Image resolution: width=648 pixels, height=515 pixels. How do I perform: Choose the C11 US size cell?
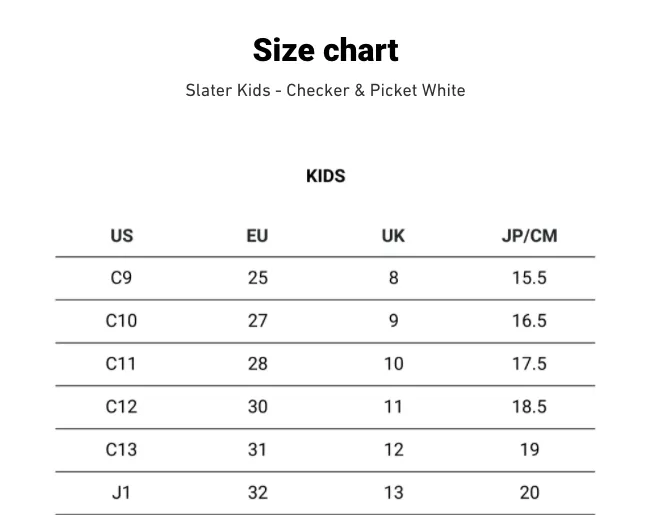click(x=121, y=364)
